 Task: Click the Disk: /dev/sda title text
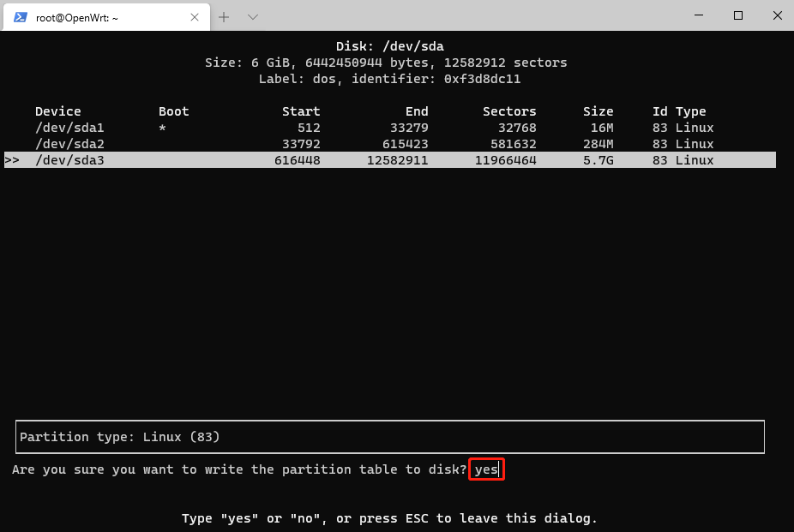389,46
